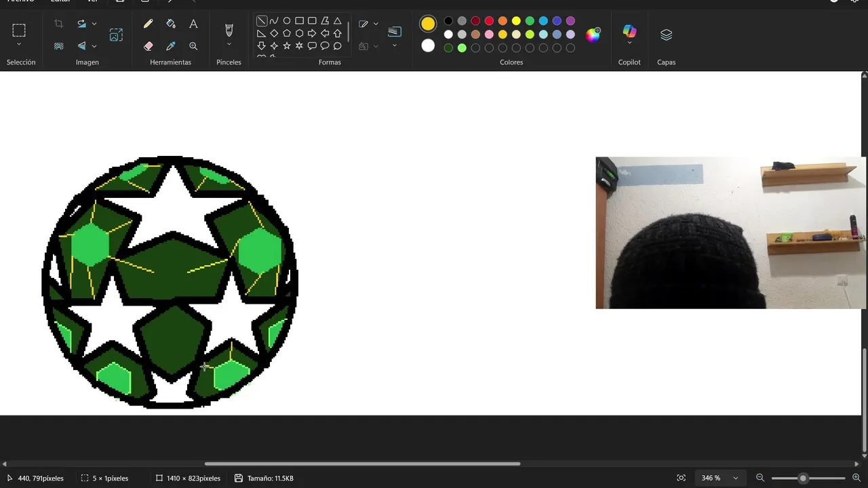
Task: Expand the Copilot dropdown chevron
Action: tap(629, 43)
